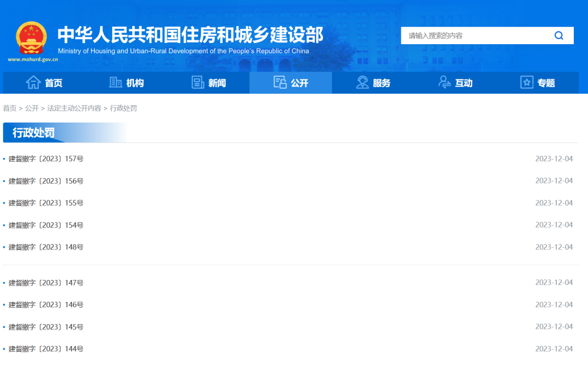Click the magnifier search icon

(x=559, y=35)
